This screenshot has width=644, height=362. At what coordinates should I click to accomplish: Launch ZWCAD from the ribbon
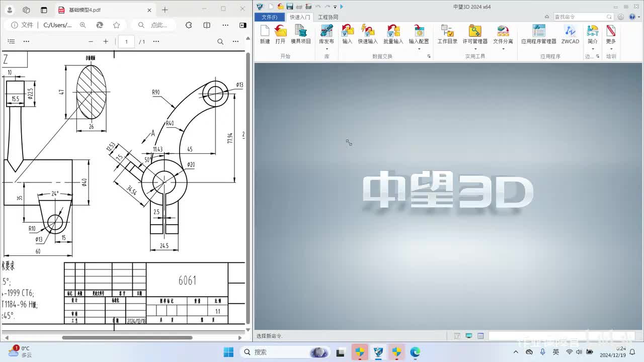coord(570,34)
